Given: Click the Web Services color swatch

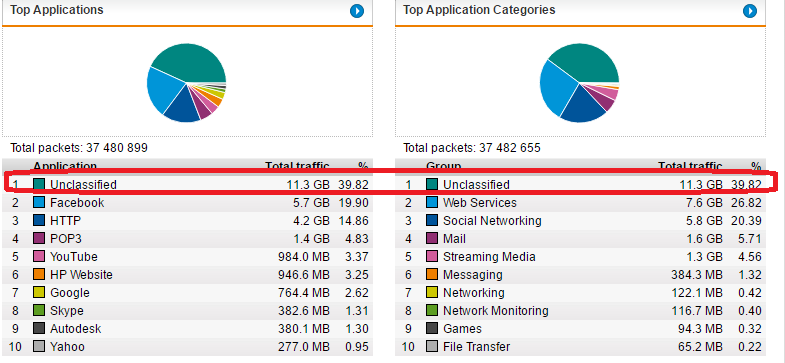Looking at the screenshot, I should [432, 203].
